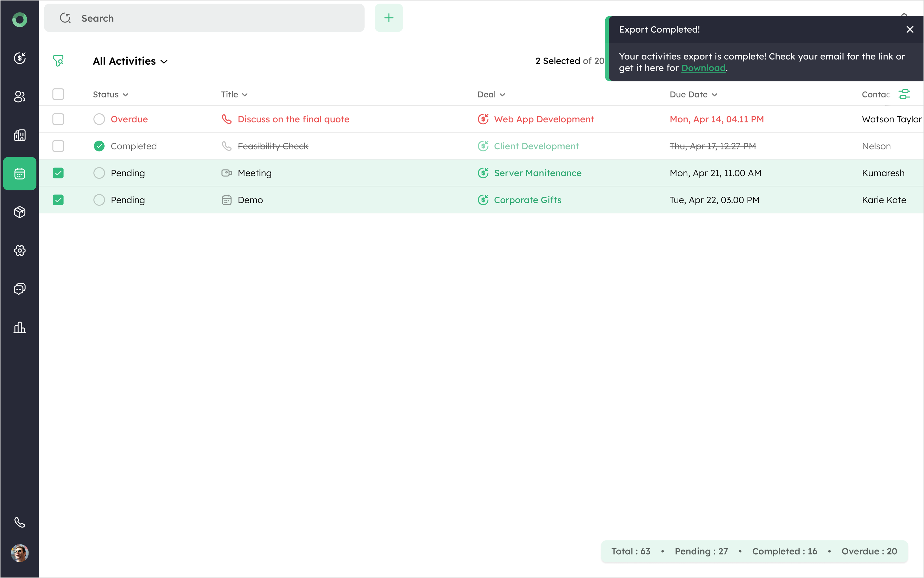Open column customization icon in table header

pos(904,94)
